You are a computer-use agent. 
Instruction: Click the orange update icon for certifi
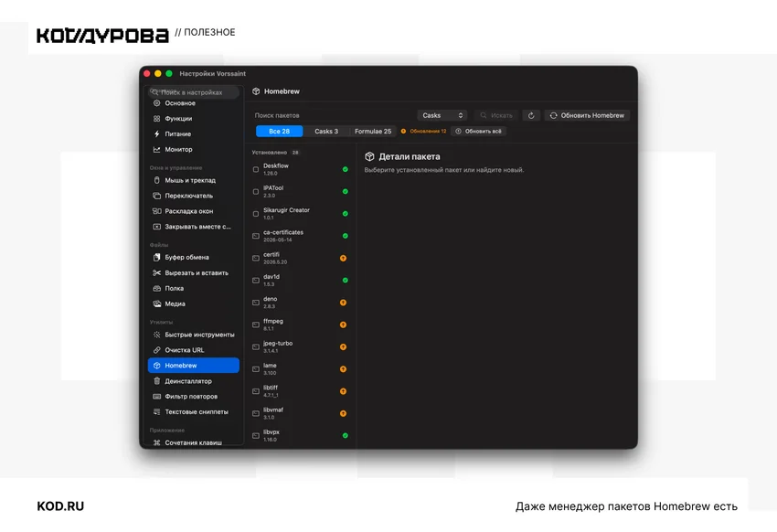click(x=343, y=258)
